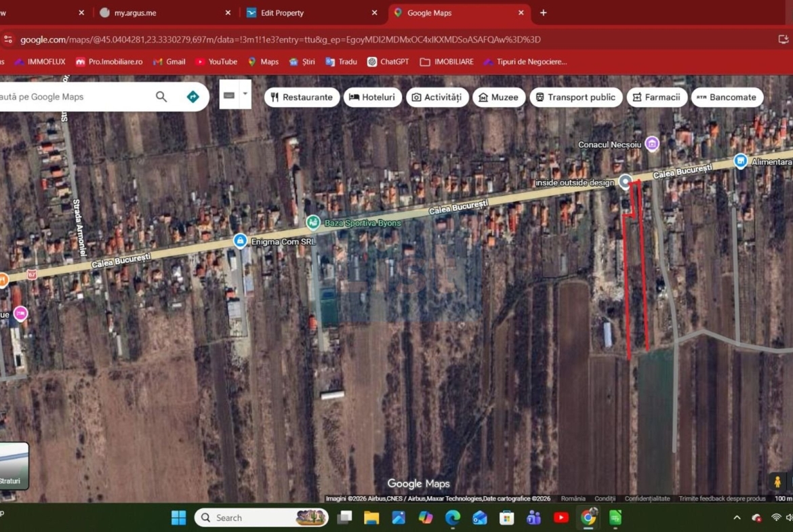793x532 pixels.
Task: Open the IMOBILIARE bookmarks folder
Action: 447,62
